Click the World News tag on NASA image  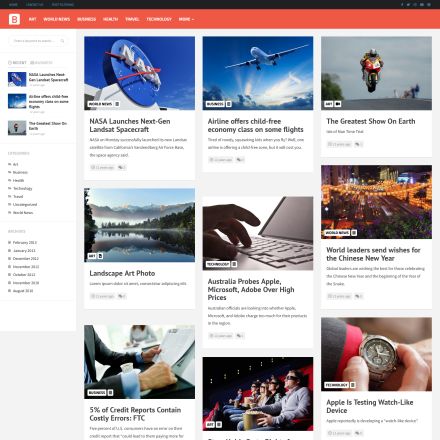click(100, 104)
